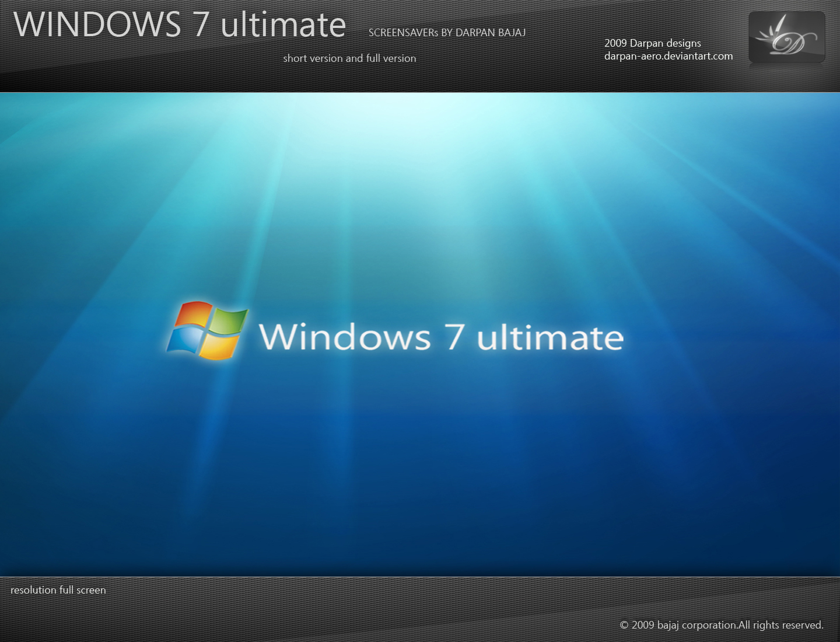Visit darpan-aero.deviantart.com link
The image size is (840, 642).
point(668,55)
